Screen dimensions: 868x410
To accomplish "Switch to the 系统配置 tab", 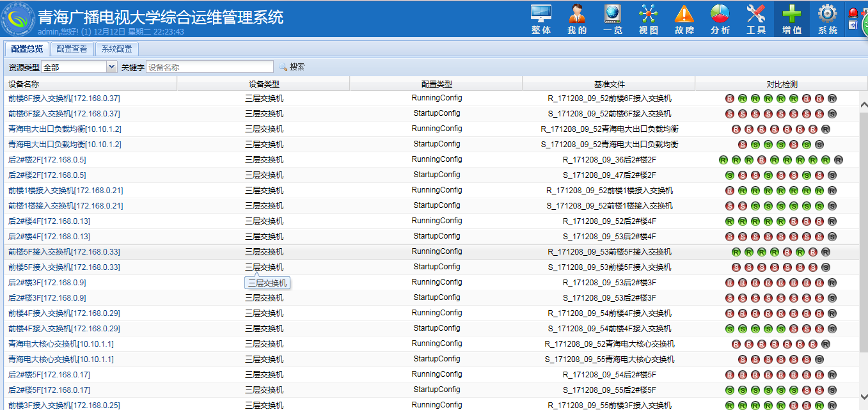I will [117, 49].
